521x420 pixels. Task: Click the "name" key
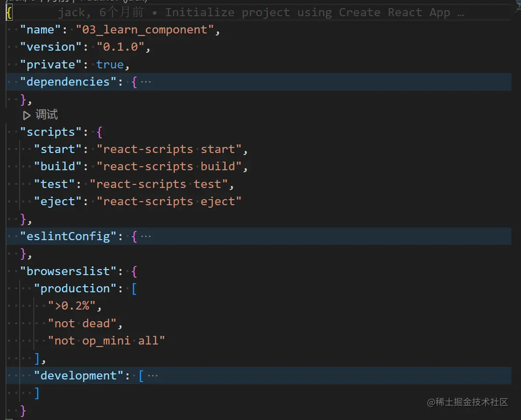click(40, 30)
